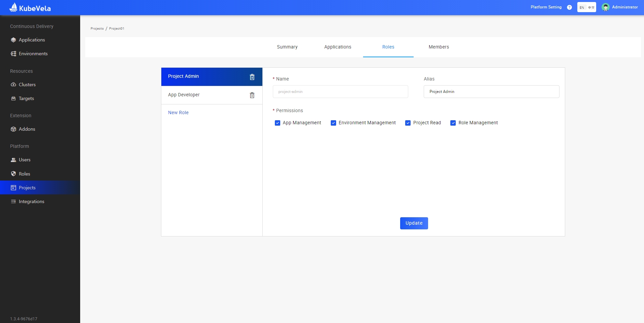Switch language with EN/中文 toggle

click(586, 7)
